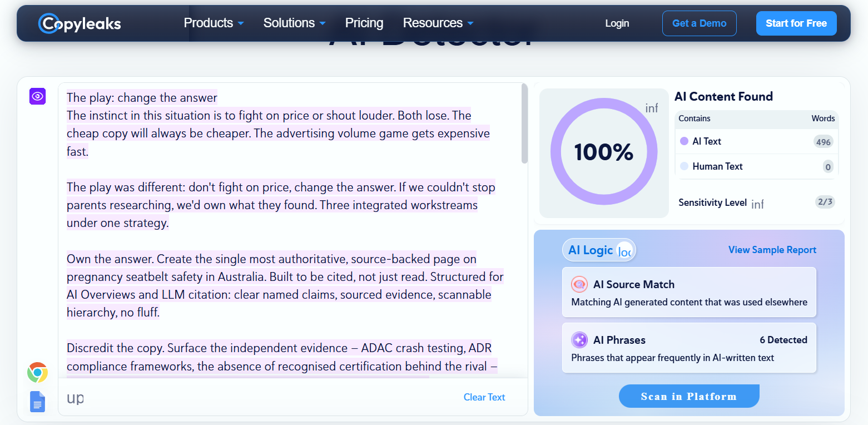The height and width of the screenshot is (425, 868).
Task: Expand the Solutions menu
Action: [x=294, y=23]
